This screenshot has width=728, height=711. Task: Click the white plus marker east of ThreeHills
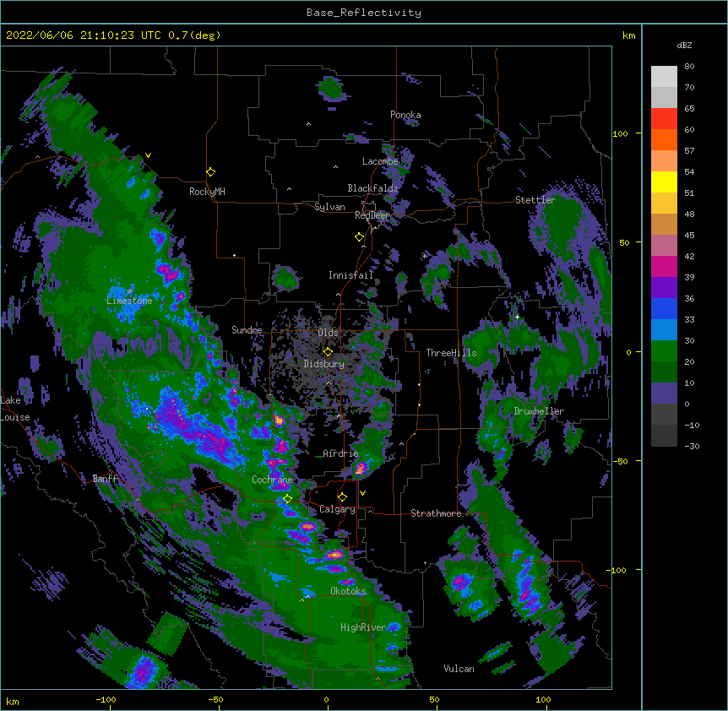[517, 317]
